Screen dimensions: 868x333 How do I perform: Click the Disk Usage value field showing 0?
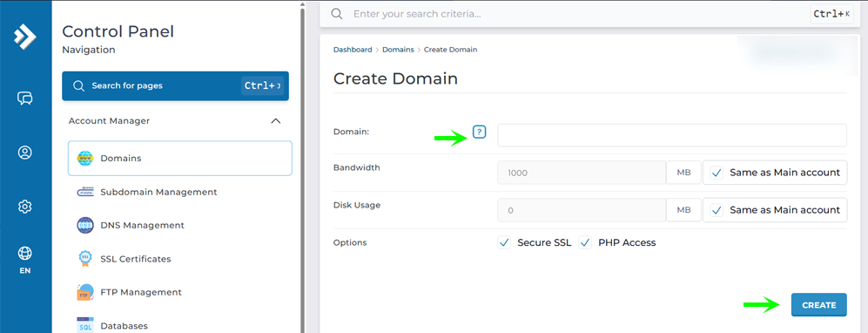(582, 210)
